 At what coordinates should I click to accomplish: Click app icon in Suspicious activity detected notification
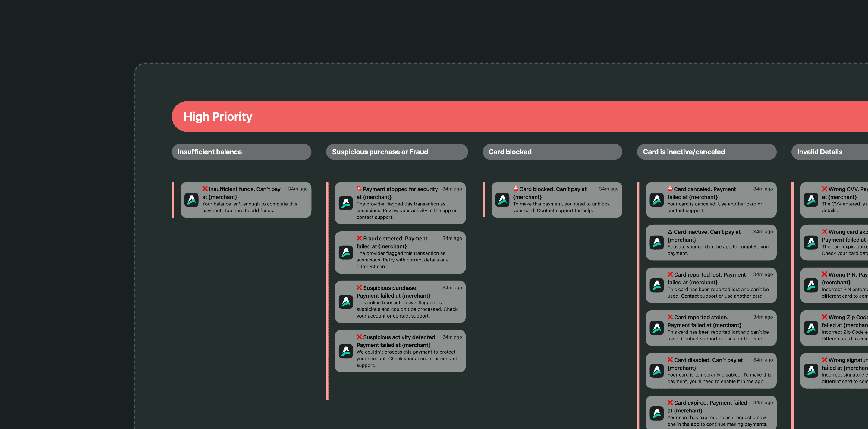pos(345,351)
